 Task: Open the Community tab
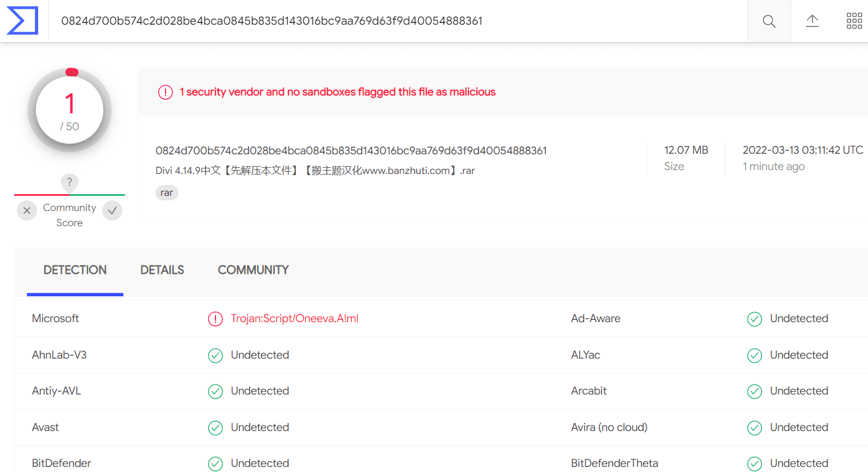pos(253,271)
